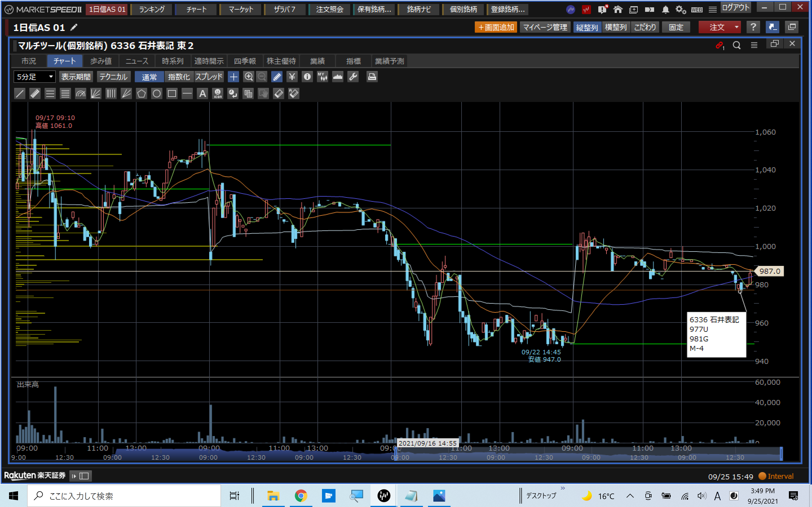Screen dimensions: 812x507
Task: Select the trend line drawing tool
Action: (20, 94)
